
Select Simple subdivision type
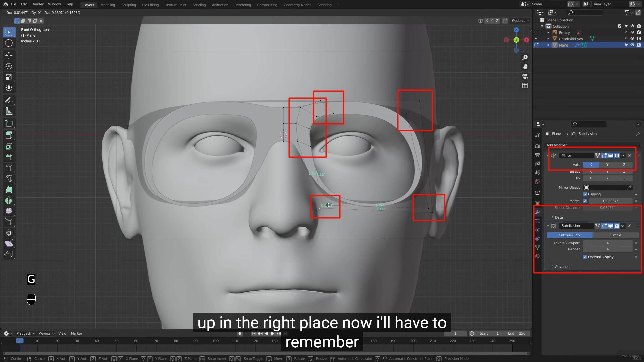coord(615,235)
